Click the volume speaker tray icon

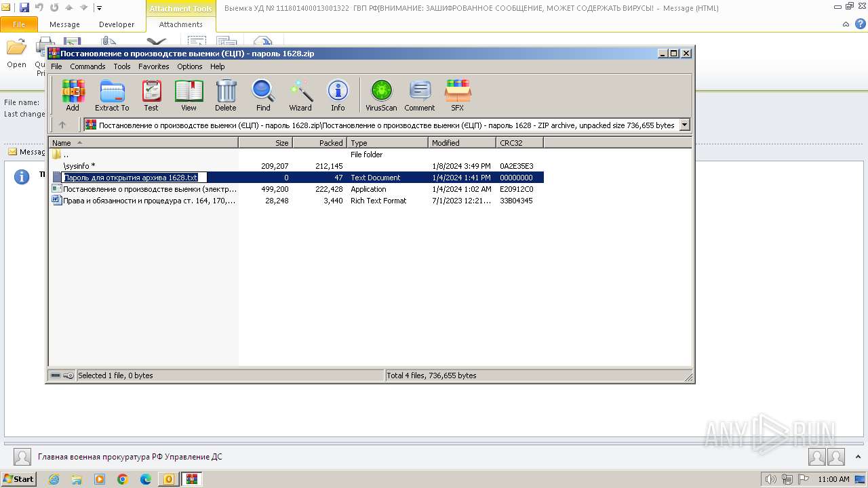pos(770,479)
